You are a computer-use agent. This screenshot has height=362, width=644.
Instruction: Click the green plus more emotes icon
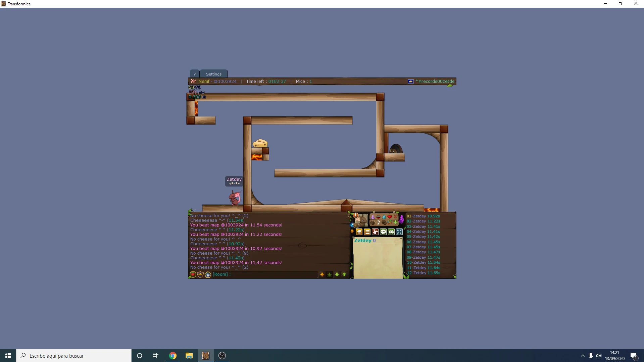pyautogui.click(x=395, y=222)
